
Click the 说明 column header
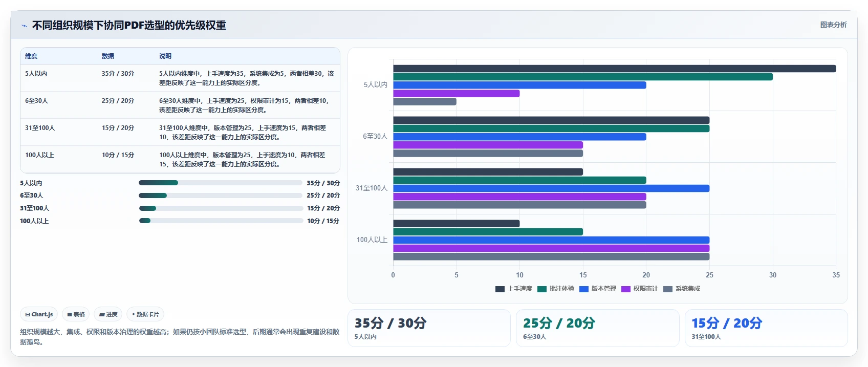point(165,56)
